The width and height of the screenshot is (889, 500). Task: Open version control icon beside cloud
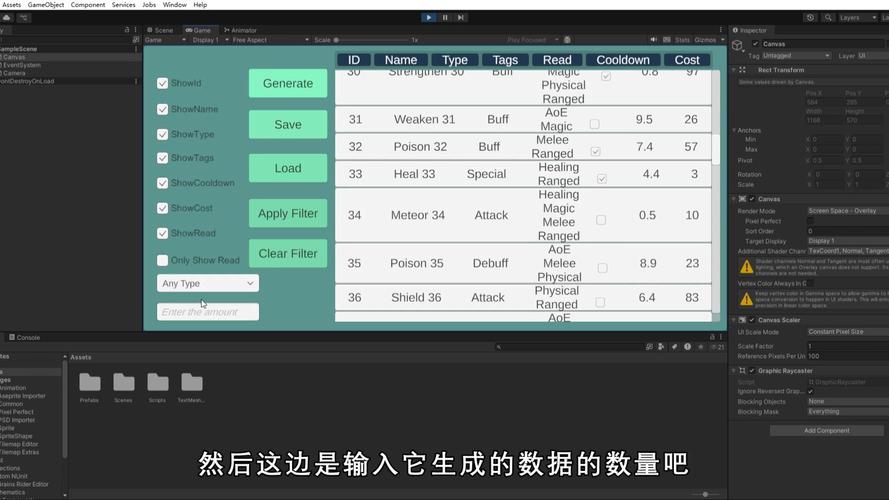23,18
